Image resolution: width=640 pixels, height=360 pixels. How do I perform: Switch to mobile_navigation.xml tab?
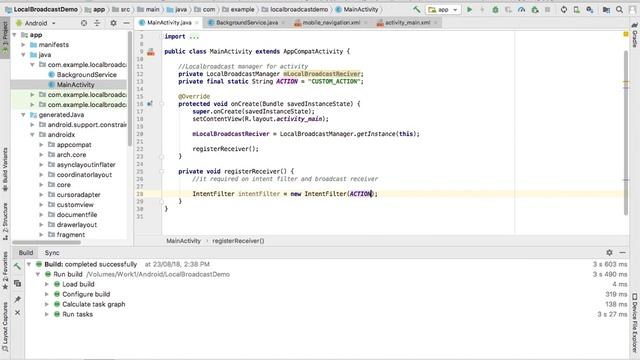pyautogui.click(x=331, y=23)
